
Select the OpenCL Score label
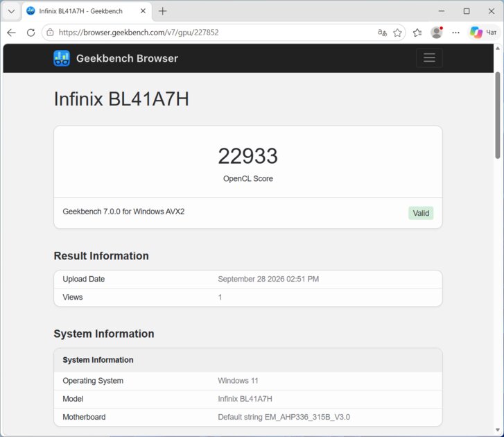(247, 179)
